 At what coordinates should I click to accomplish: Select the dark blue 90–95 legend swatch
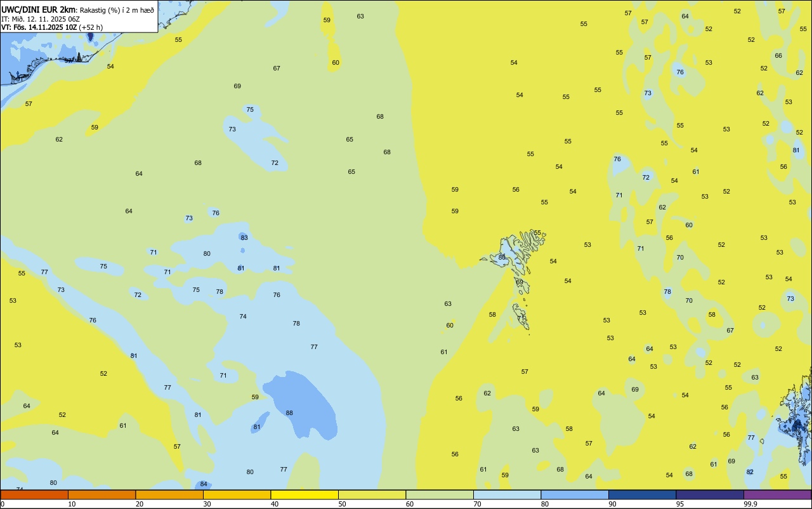tap(642, 494)
